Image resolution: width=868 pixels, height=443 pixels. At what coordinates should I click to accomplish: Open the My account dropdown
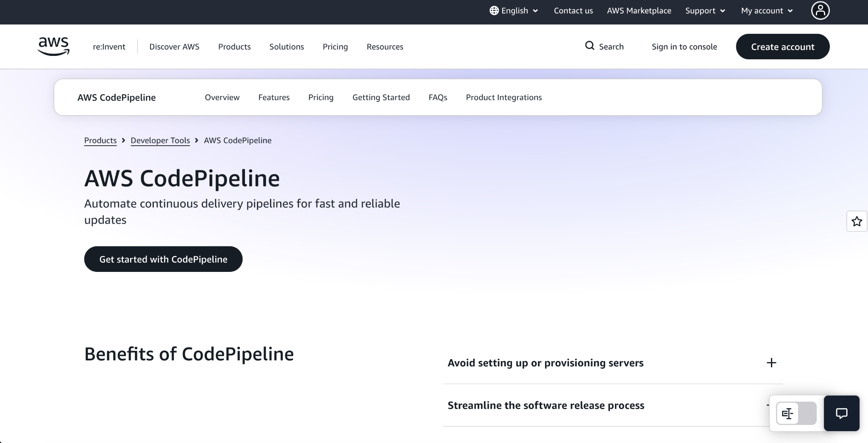pos(767,11)
